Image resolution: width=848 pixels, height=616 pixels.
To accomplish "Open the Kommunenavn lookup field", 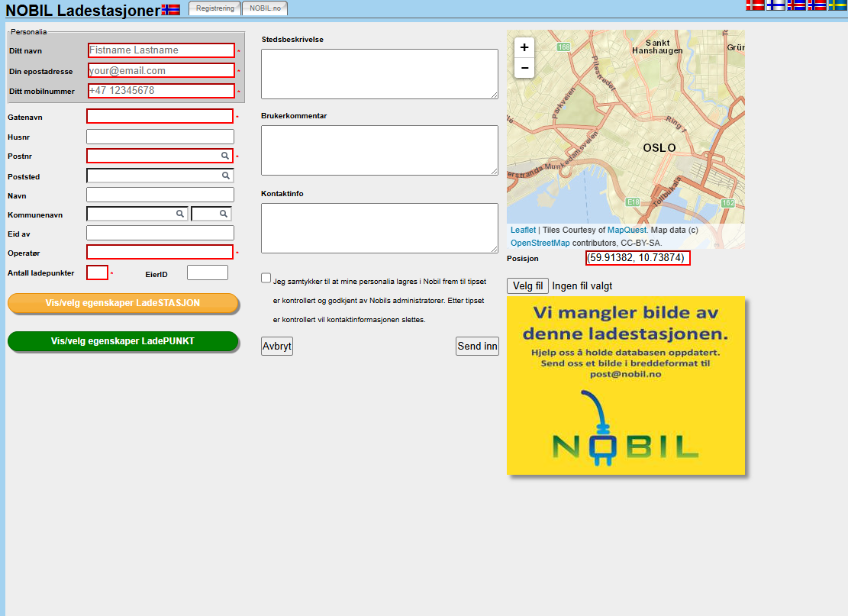I will coord(137,214).
